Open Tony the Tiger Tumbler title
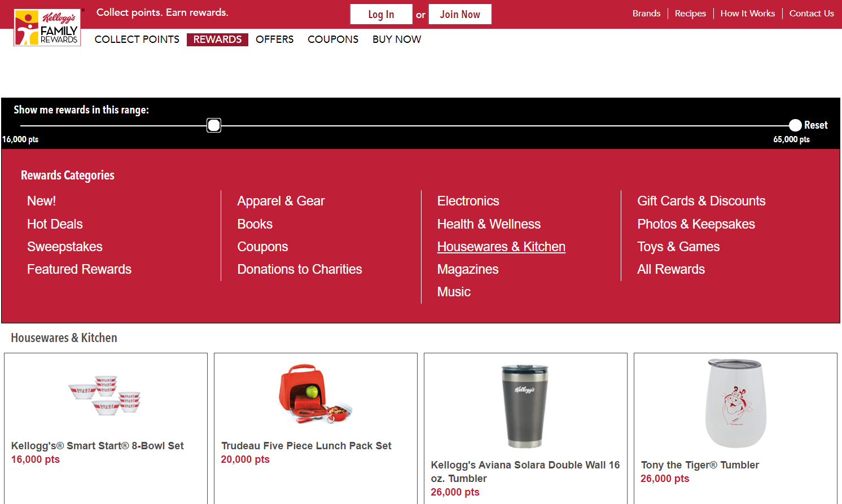The width and height of the screenshot is (842, 504). [x=700, y=465]
